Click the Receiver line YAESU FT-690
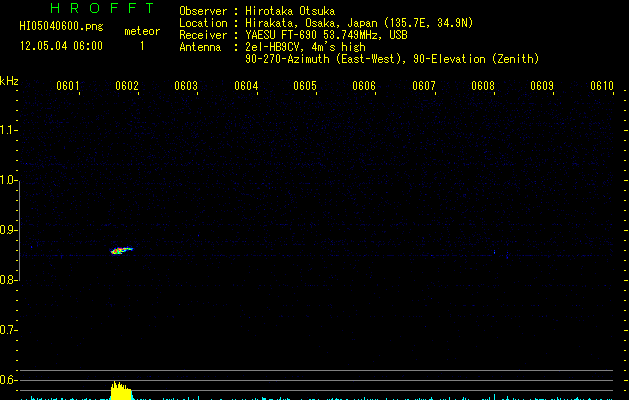Image resolution: width=629 pixels, height=400 pixels. tap(326, 35)
